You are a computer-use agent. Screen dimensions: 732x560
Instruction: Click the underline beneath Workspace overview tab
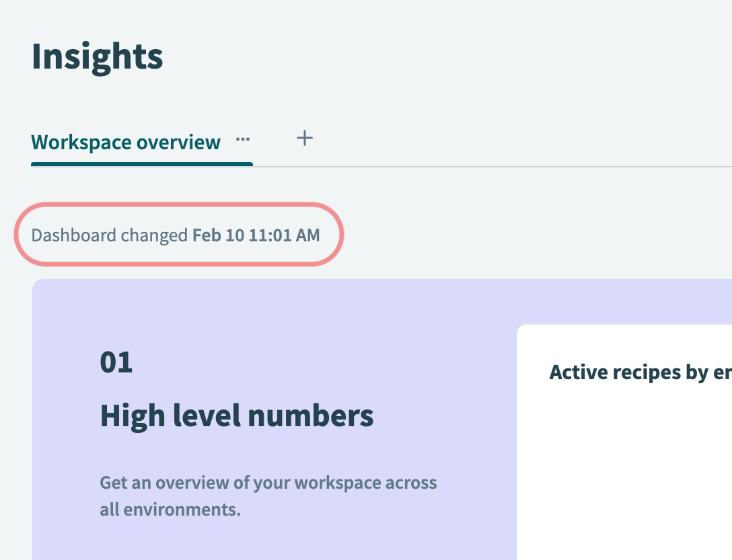coord(141,163)
